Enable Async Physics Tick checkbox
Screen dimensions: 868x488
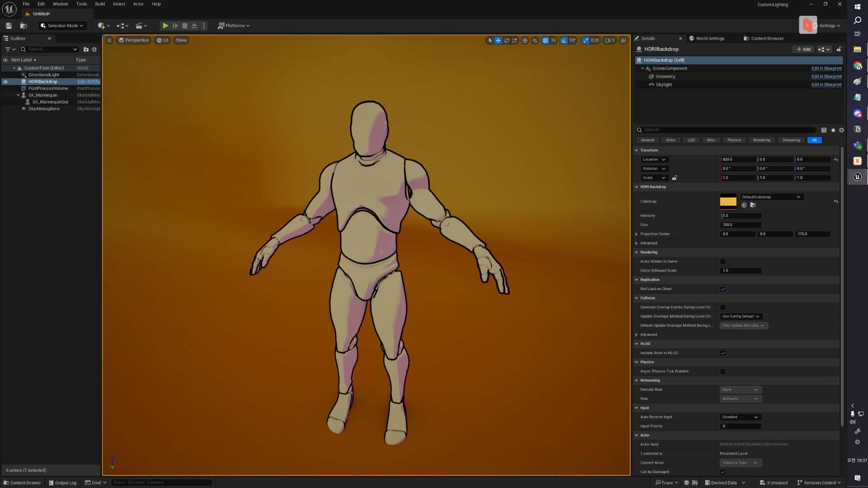coord(723,371)
